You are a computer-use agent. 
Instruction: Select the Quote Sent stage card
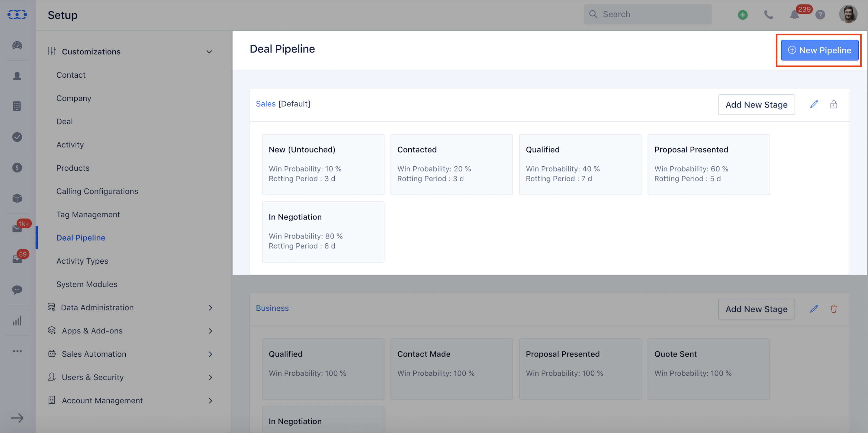click(709, 369)
